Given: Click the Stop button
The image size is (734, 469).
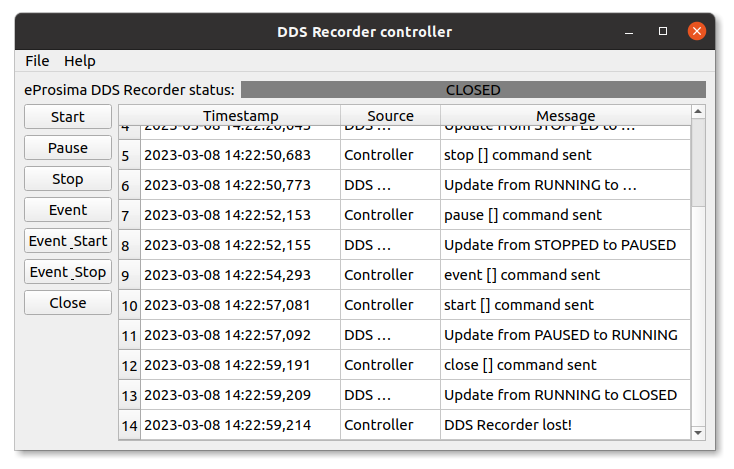Looking at the screenshot, I should point(68,178).
